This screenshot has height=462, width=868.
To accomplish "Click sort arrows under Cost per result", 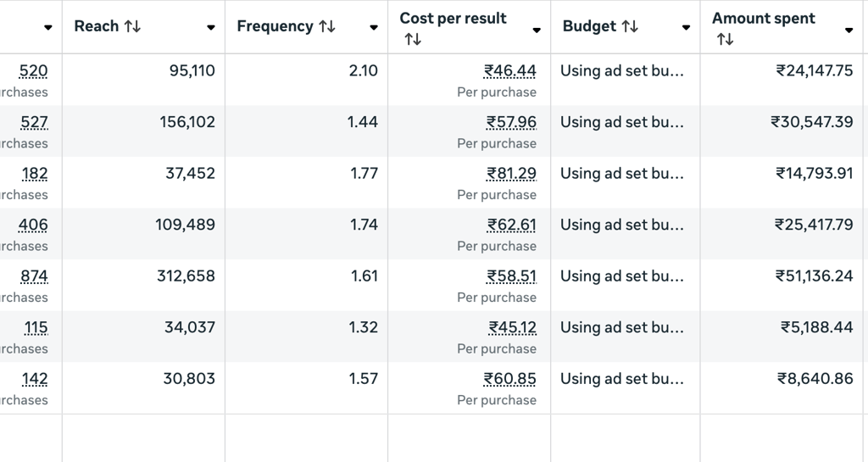I will pos(413,40).
